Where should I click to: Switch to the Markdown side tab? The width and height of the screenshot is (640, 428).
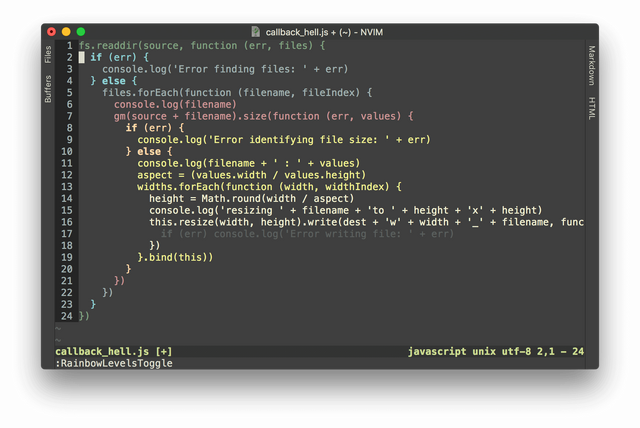tap(592, 65)
